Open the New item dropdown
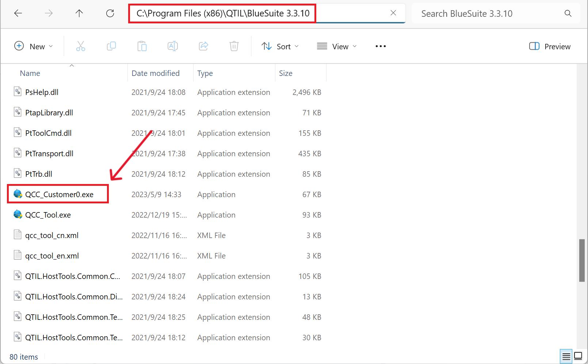 pos(34,46)
